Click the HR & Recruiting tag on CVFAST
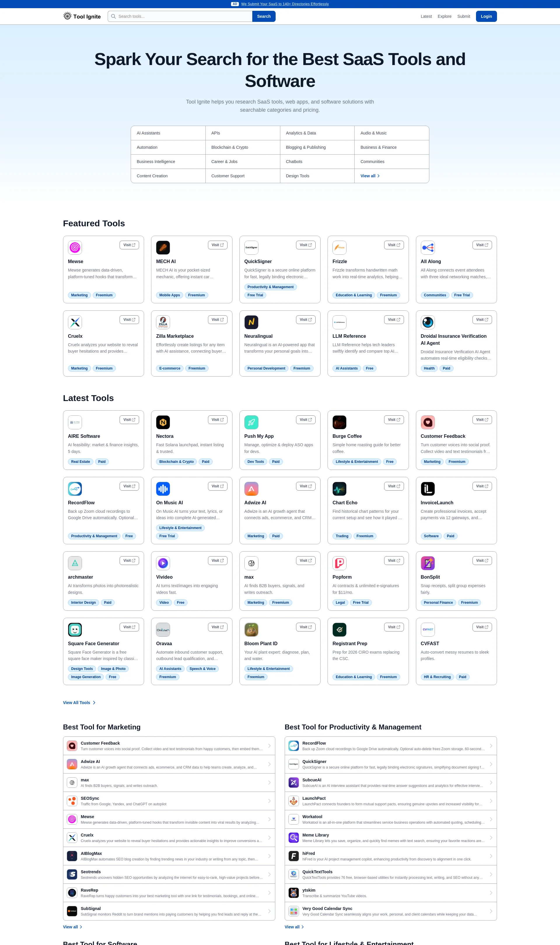Image resolution: width=560 pixels, height=945 pixels. pyautogui.click(x=437, y=677)
